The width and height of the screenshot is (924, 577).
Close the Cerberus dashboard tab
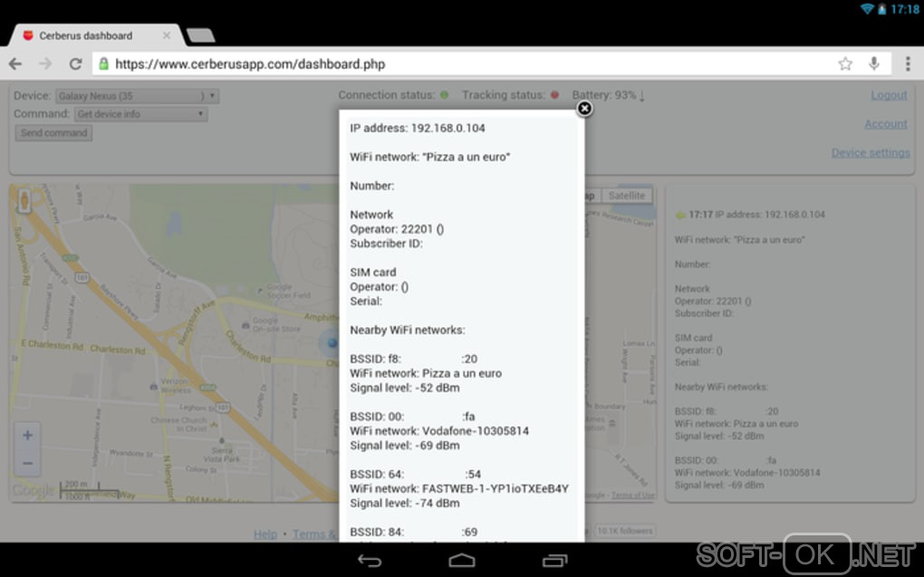coord(167,35)
